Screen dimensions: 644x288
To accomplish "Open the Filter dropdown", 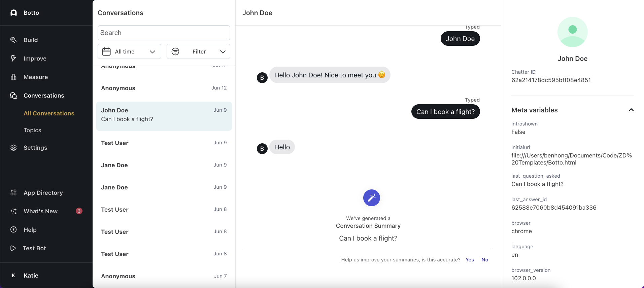I will (198, 51).
